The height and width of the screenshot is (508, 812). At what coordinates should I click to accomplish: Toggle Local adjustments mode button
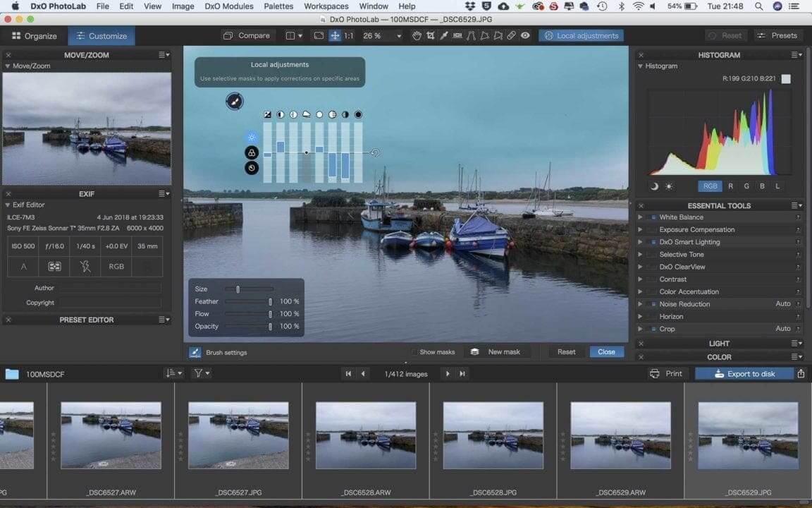click(581, 36)
